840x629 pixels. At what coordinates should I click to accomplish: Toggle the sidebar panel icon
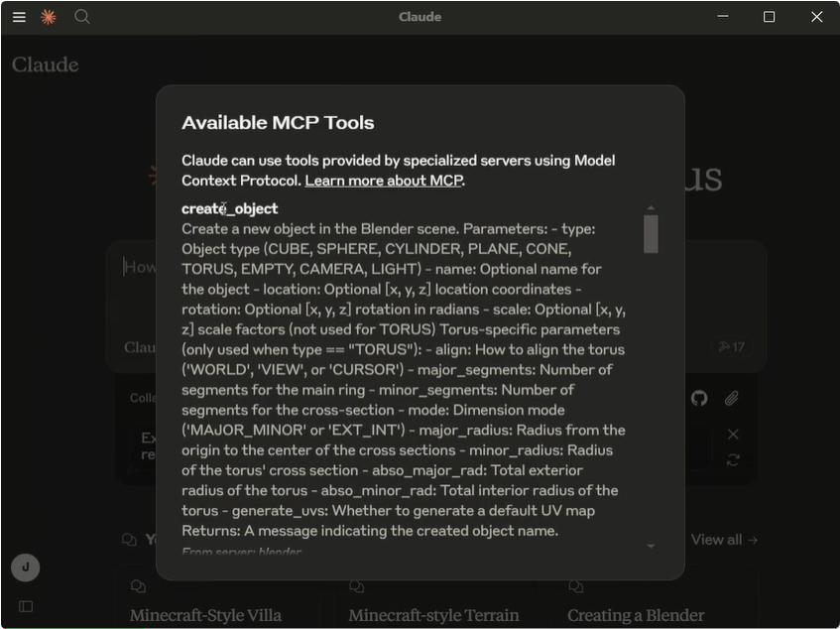click(26, 606)
